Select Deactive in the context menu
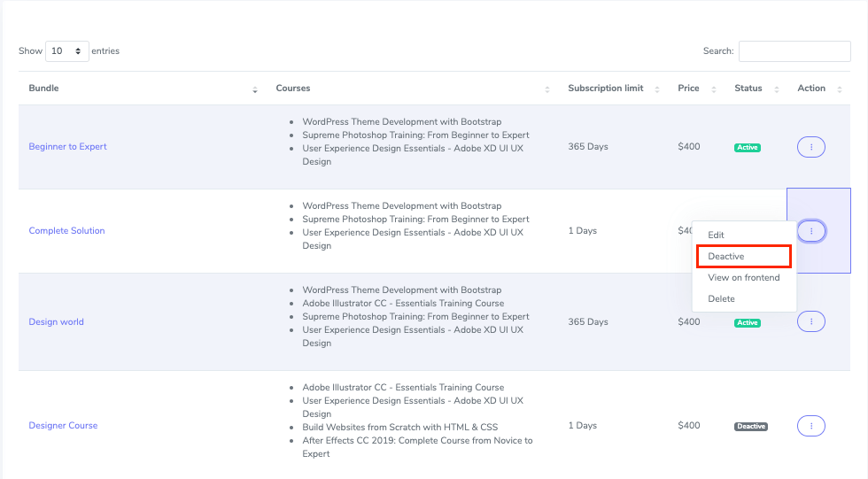 point(726,256)
